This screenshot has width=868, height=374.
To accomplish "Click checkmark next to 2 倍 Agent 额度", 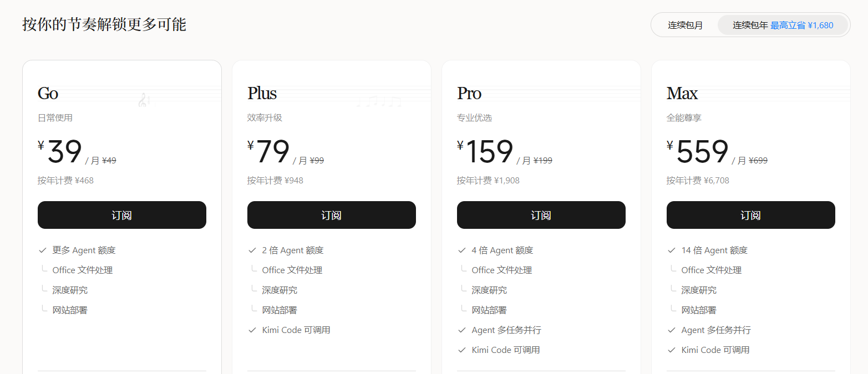I will [x=252, y=250].
